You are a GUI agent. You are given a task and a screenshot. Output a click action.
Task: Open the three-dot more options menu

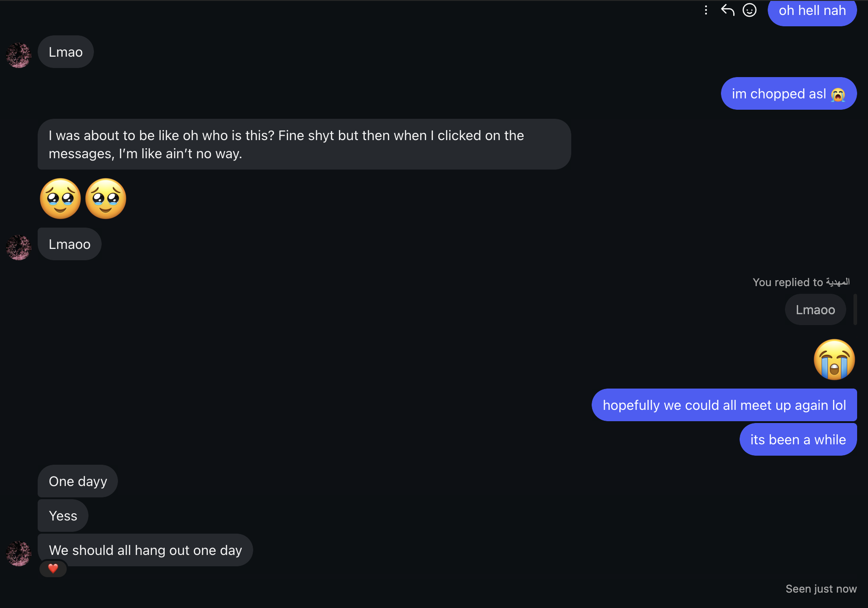706,10
